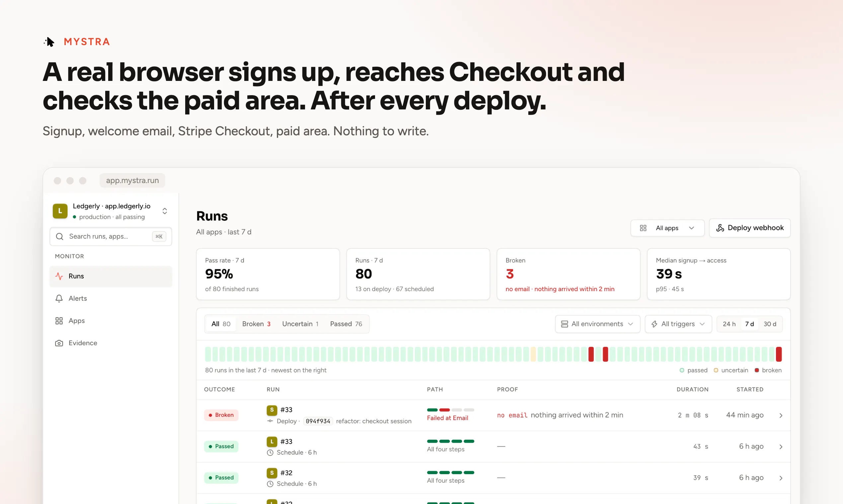Click the Pass rate 95% card

(268, 274)
